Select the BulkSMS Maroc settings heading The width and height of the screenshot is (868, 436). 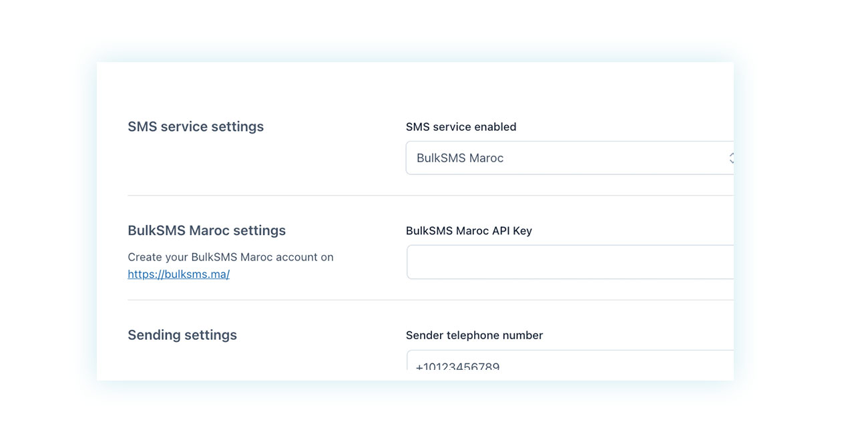coord(206,230)
